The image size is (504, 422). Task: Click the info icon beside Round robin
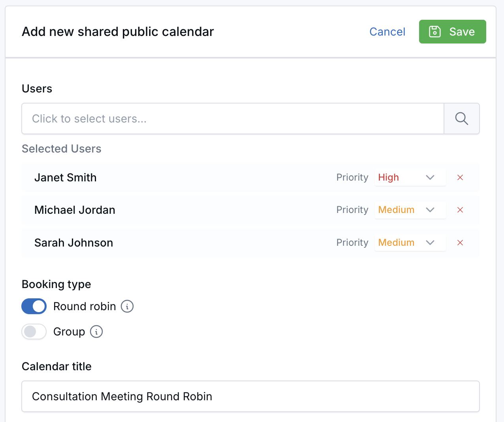[127, 306]
